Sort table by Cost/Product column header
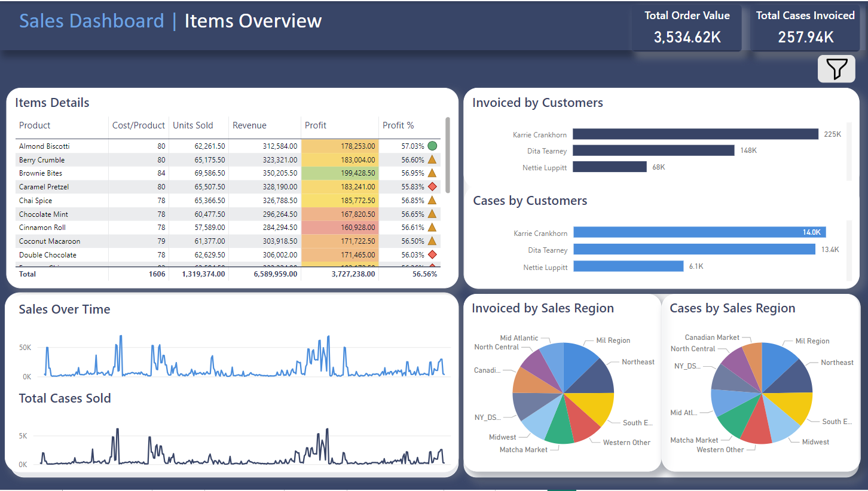This screenshot has width=868, height=491. click(139, 125)
